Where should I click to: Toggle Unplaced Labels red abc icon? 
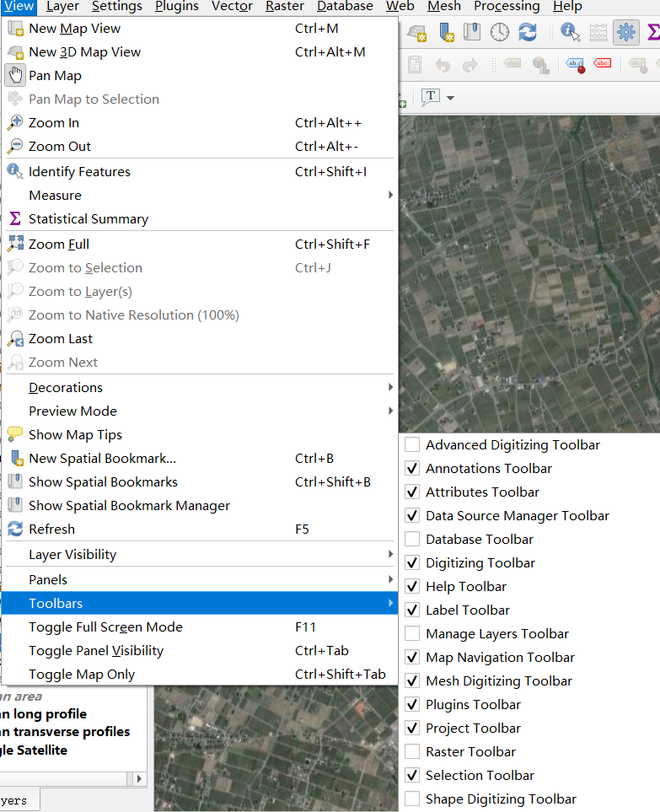pos(603,63)
